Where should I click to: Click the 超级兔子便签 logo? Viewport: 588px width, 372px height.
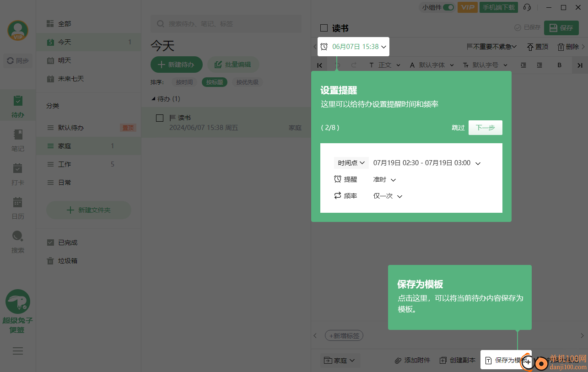[x=18, y=311]
